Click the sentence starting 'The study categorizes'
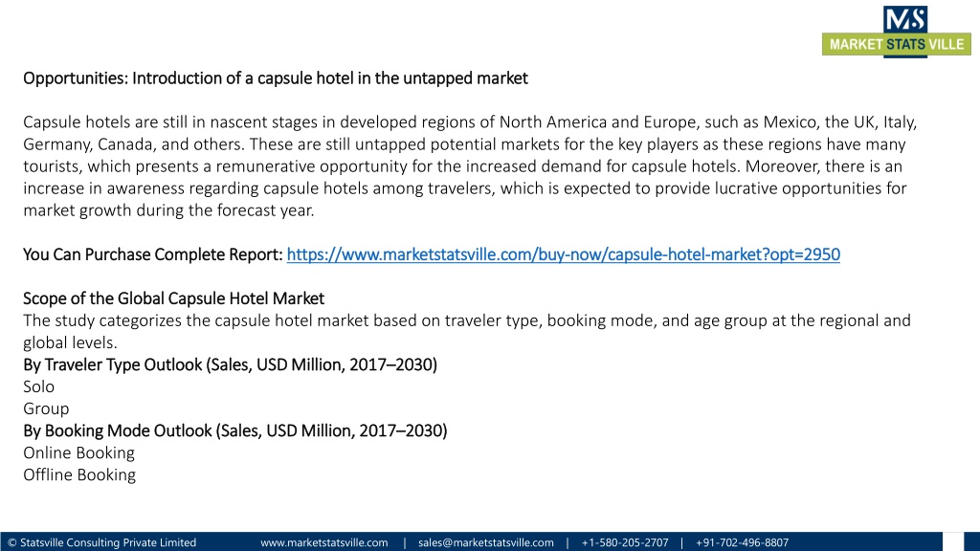 (x=467, y=332)
